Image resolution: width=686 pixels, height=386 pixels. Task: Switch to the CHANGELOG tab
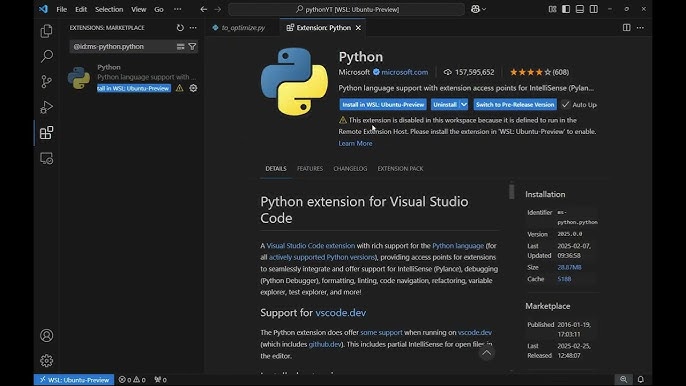(350, 168)
